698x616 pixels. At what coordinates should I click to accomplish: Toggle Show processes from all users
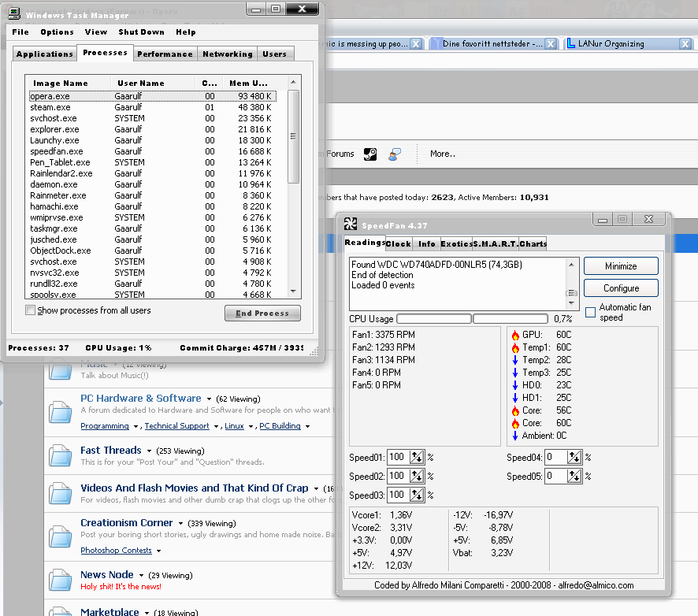30,310
